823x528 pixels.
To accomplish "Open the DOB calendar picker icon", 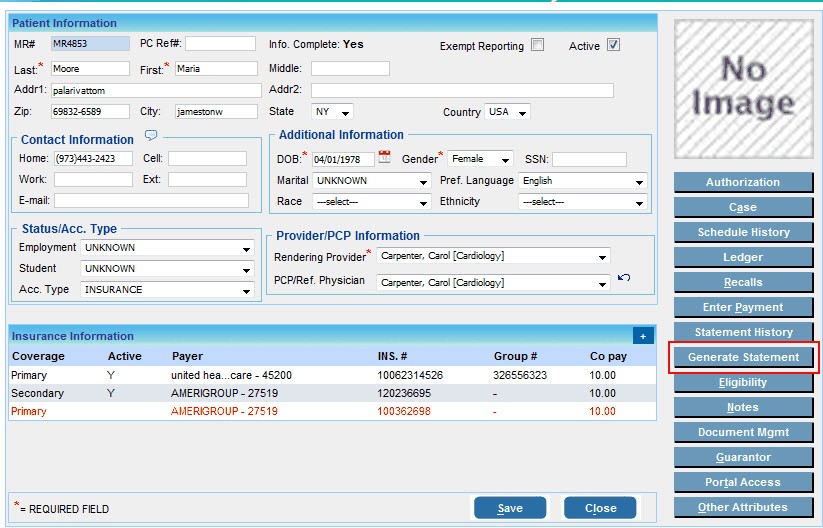I will coord(384,158).
